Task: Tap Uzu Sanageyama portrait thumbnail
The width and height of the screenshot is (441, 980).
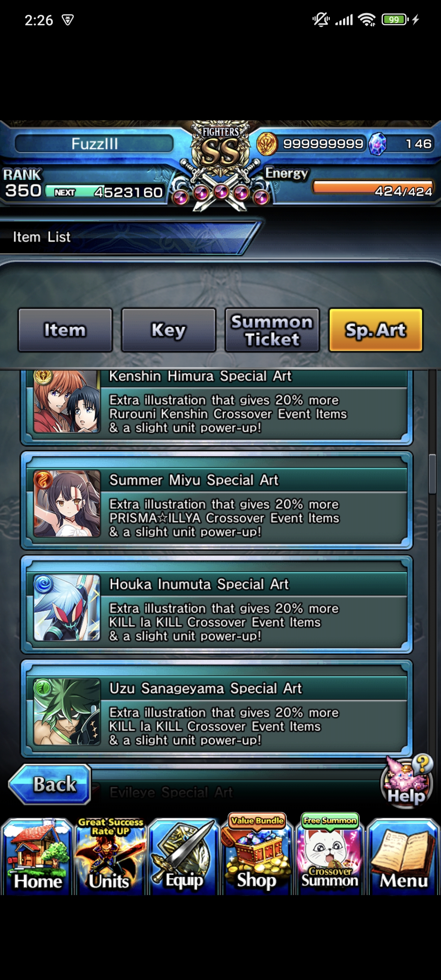Action: [67, 712]
